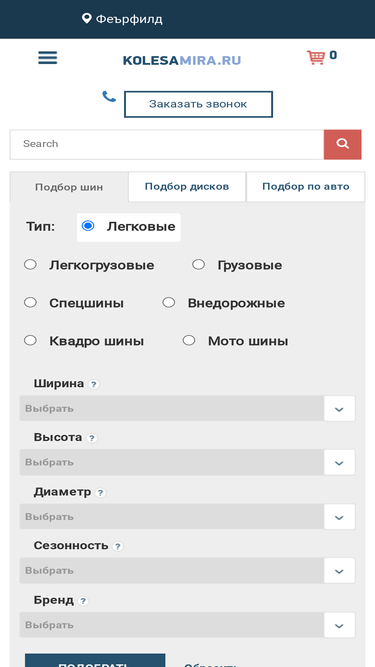Viewport: 375px width, 667px height.
Task: Select the Легковые radio button
Action: [88, 225]
